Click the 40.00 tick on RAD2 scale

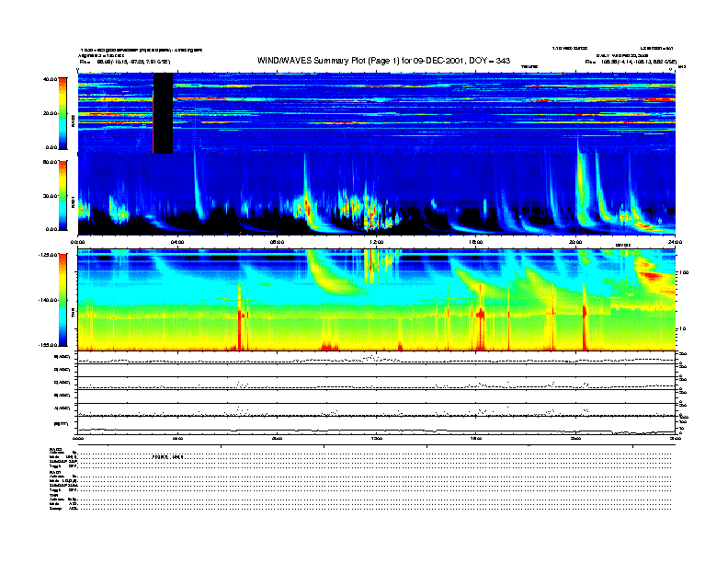tap(47, 79)
